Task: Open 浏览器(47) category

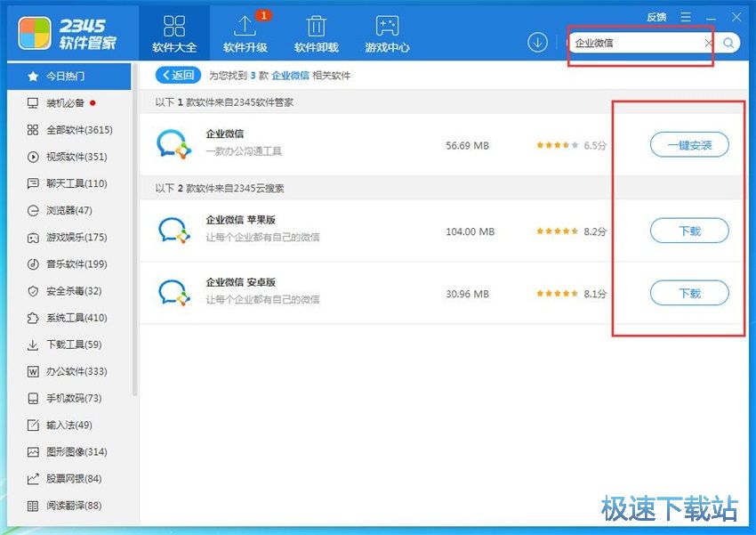Action: [69, 210]
